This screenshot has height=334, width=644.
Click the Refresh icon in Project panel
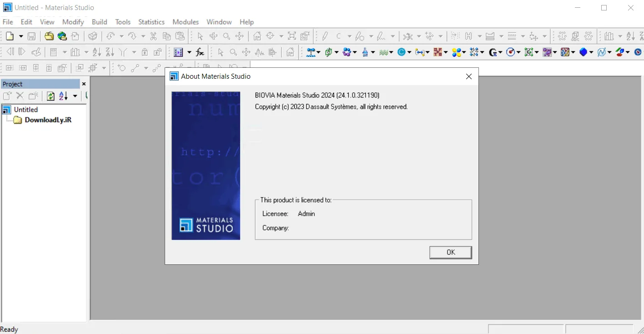[50, 96]
